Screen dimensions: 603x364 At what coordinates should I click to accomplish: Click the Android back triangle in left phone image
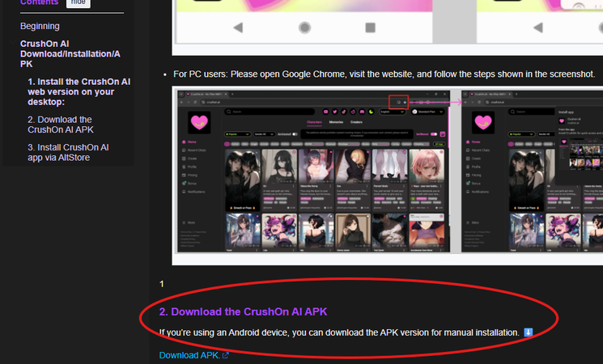point(238,28)
